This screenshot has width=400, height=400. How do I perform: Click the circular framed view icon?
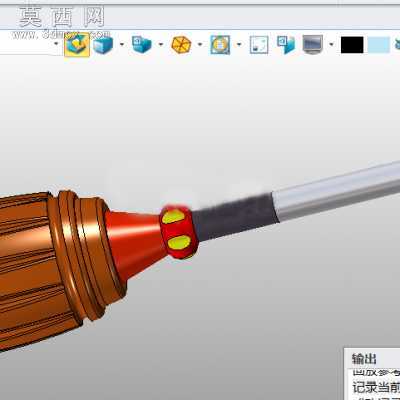point(220,45)
